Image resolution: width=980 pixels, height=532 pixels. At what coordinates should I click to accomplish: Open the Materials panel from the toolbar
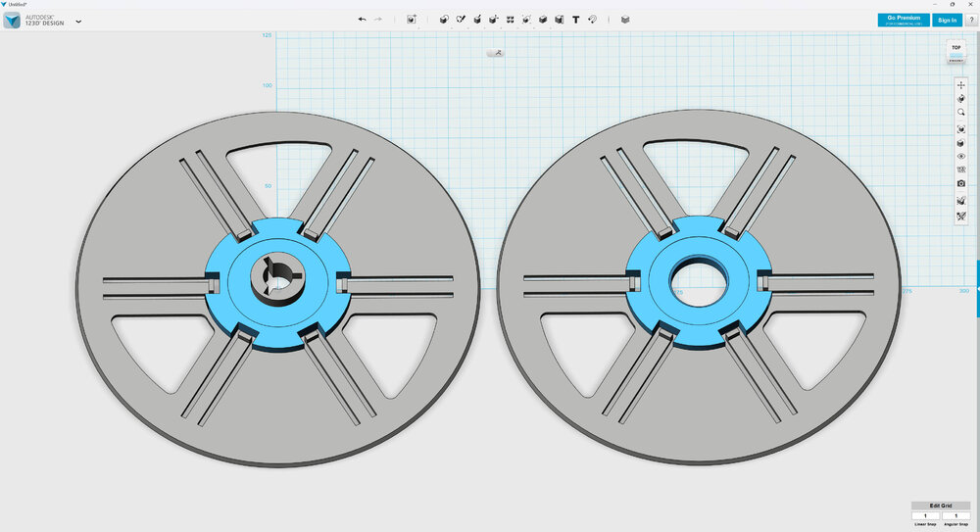tap(625, 20)
